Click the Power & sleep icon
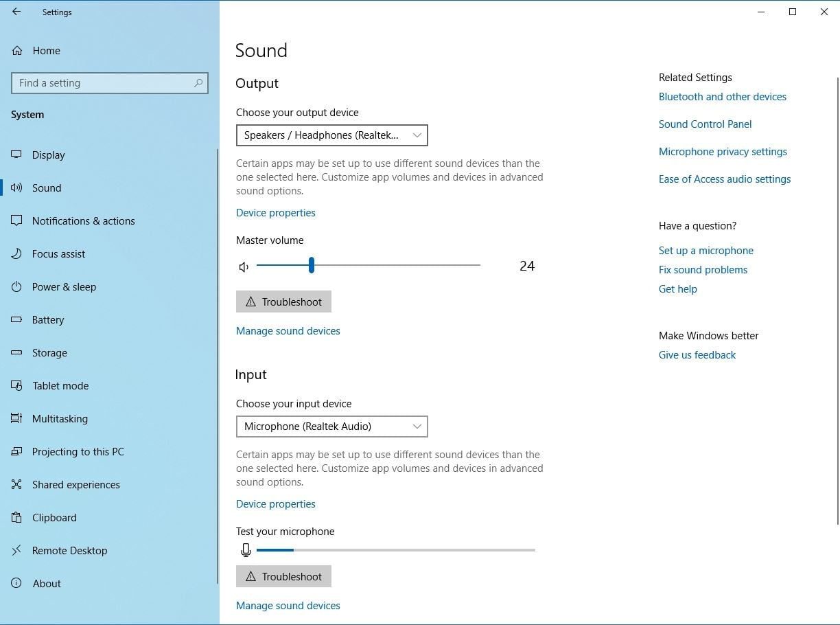The image size is (840, 625). [17, 287]
